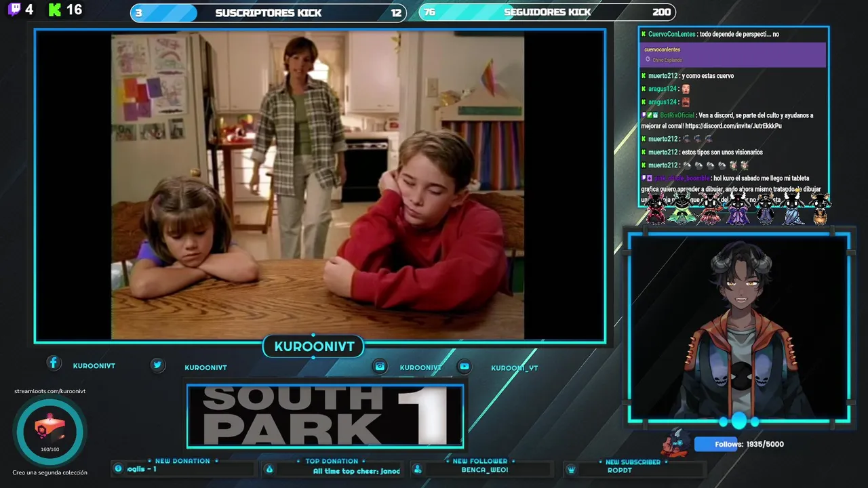Click the Suscriptores Kick progress bar
The width and height of the screenshot is (868, 488).
point(268,13)
